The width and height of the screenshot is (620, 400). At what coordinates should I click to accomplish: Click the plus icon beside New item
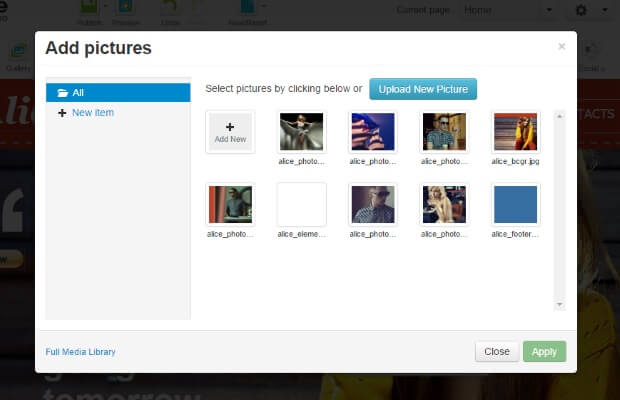click(x=62, y=113)
